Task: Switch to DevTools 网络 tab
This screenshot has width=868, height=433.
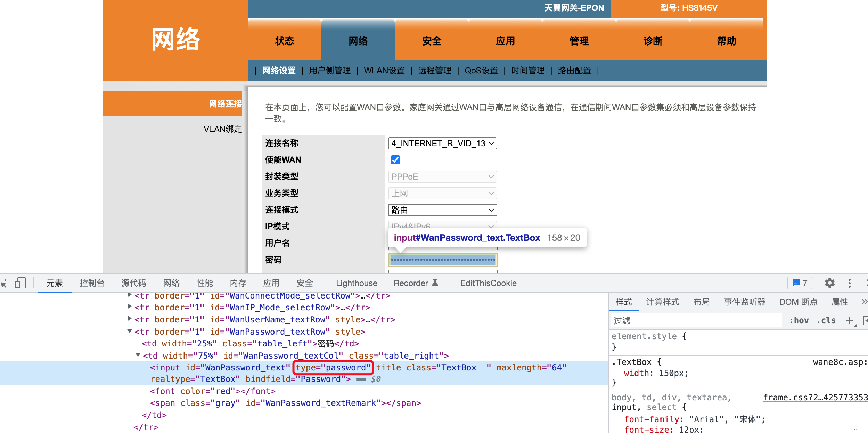Action: click(171, 283)
